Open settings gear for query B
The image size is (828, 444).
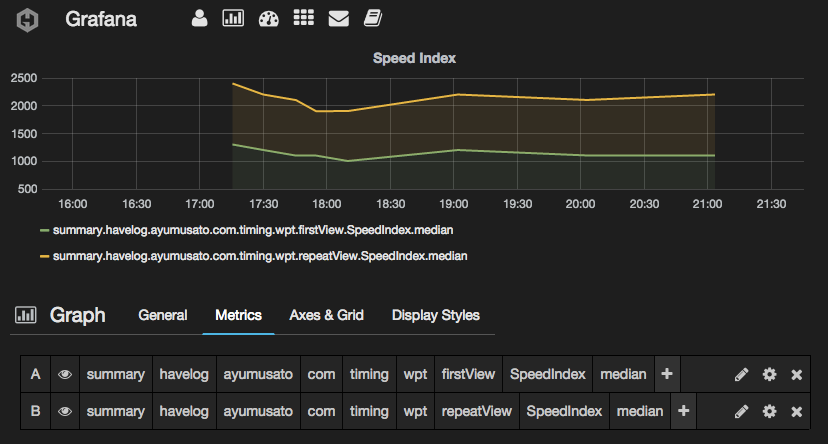point(769,411)
